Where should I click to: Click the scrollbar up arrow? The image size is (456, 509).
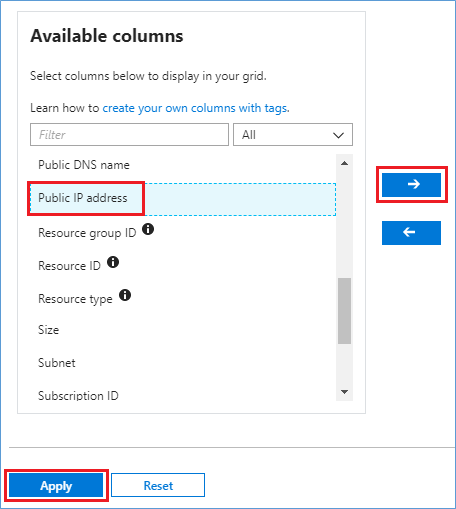(345, 163)
